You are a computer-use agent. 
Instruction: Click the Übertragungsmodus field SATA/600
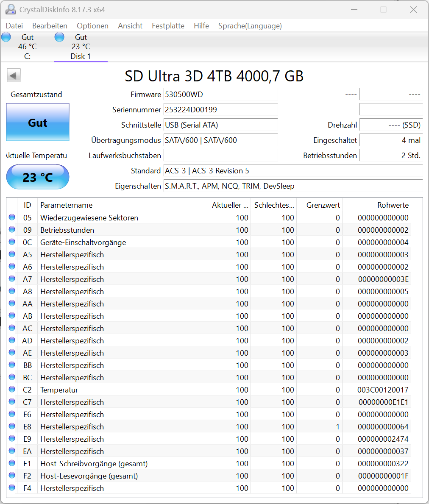220,140
